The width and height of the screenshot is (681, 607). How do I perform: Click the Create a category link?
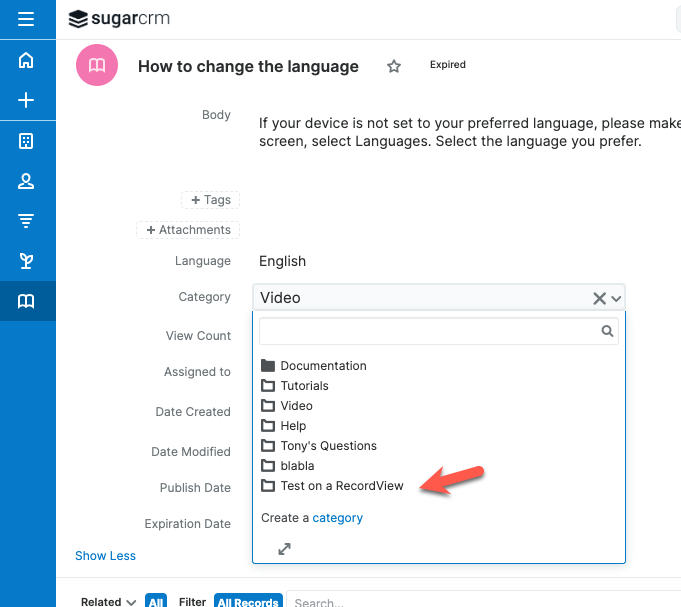337,518
